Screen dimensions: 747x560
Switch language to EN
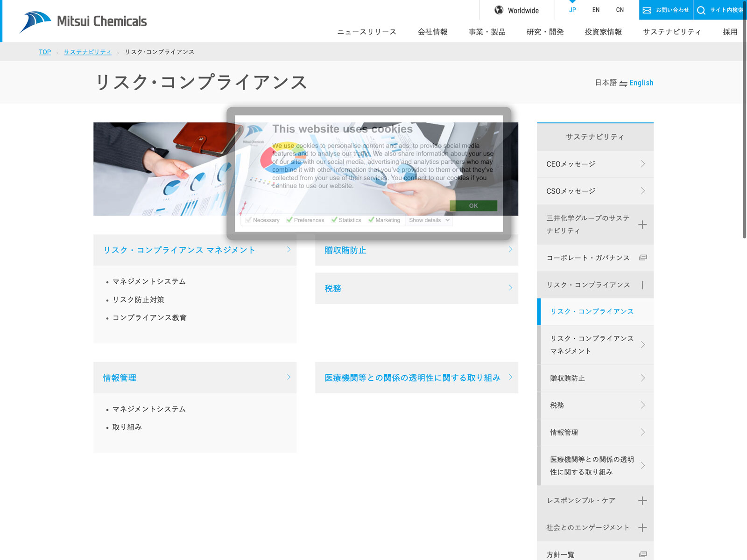point(596,10)
